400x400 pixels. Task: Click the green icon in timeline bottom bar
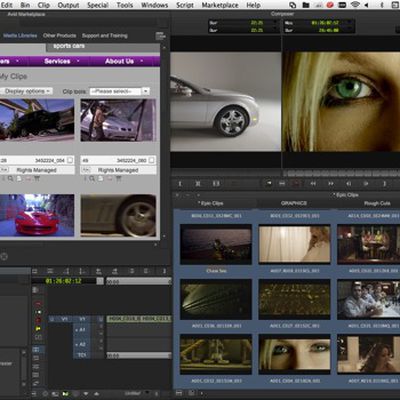point(65,394)
